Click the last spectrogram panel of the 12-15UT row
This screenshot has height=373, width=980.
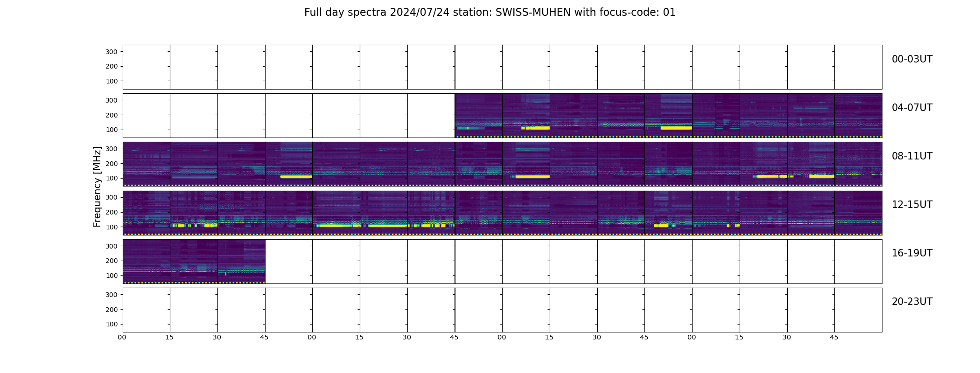[858, 213]
